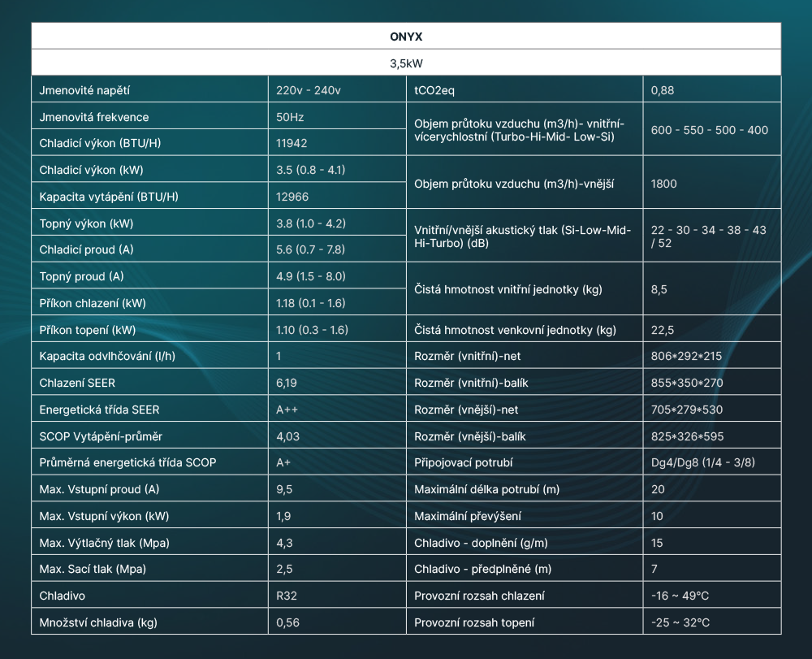Click the Množství chladiva (kg) label
The height and width of the screenshot is (659, 812).
(98, 622)
